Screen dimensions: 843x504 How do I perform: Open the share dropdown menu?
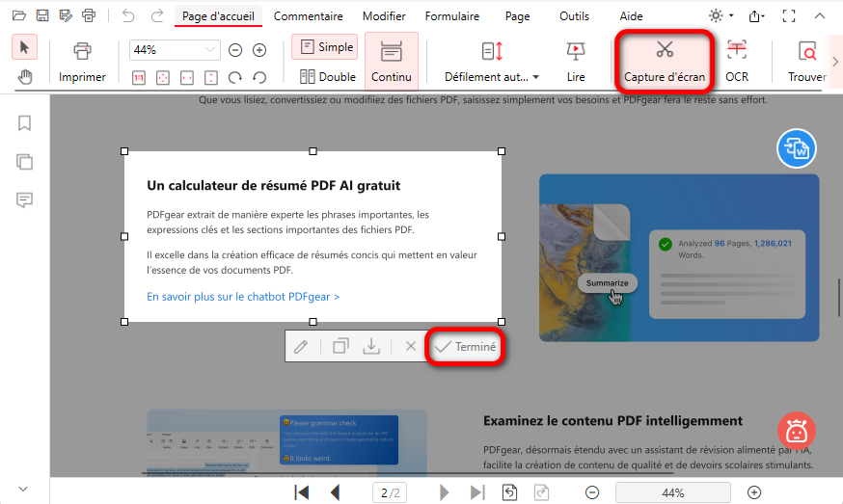tap(756, 16)
